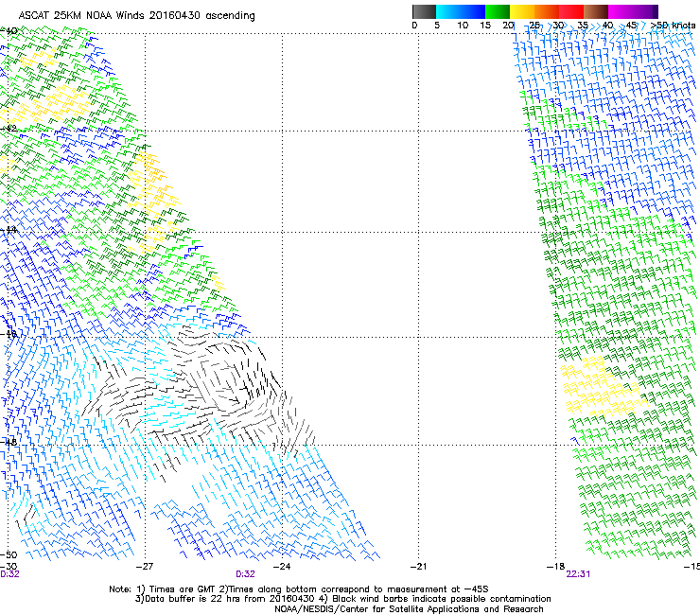Click the longitude label -30
The image size is (700, 615).
pyautogui.click(x=9, y=567)
